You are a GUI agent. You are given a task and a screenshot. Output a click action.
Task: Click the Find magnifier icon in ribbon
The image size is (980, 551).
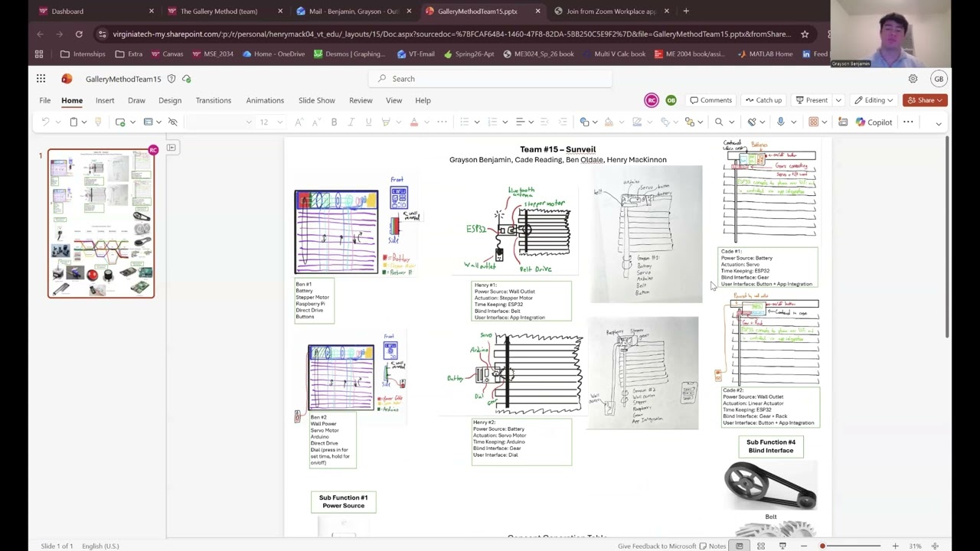tap(718, 122)
